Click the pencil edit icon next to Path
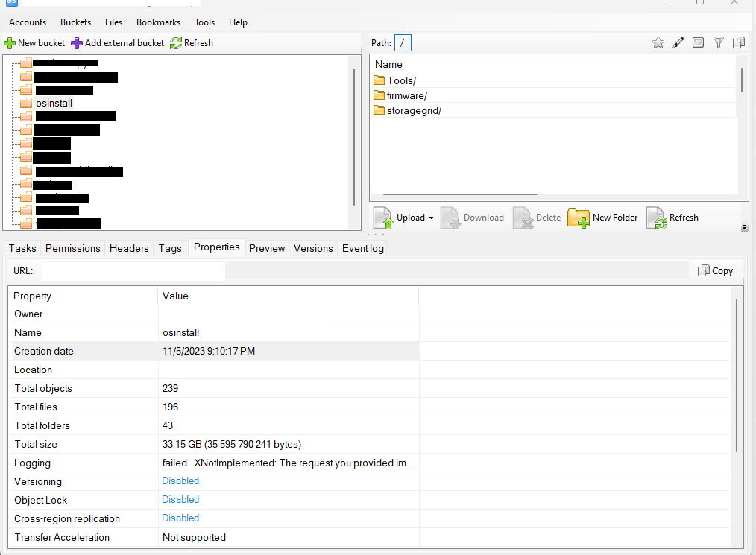The image size is (756, 555). pos(678,42)
